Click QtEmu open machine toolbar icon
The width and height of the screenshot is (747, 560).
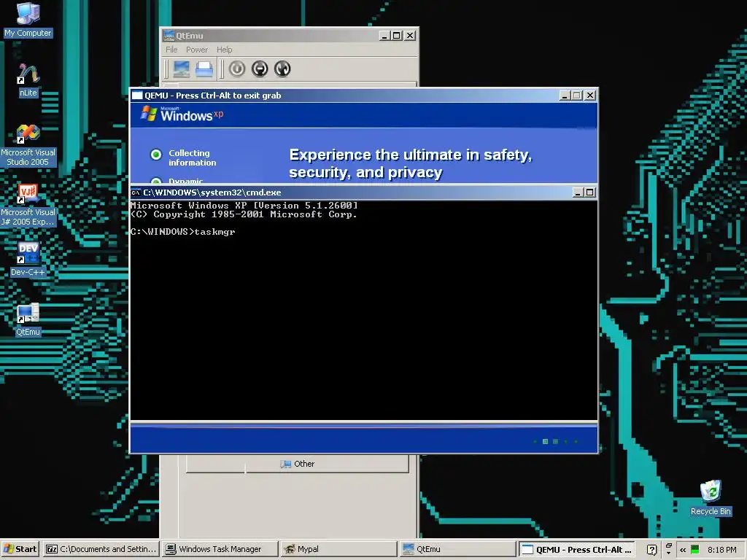pyautogui.click(x=204, y=69)
